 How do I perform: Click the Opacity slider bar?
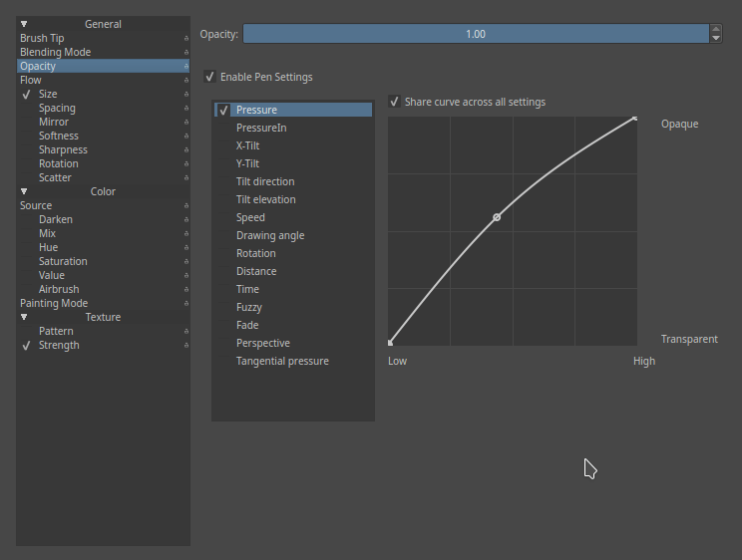476,34
